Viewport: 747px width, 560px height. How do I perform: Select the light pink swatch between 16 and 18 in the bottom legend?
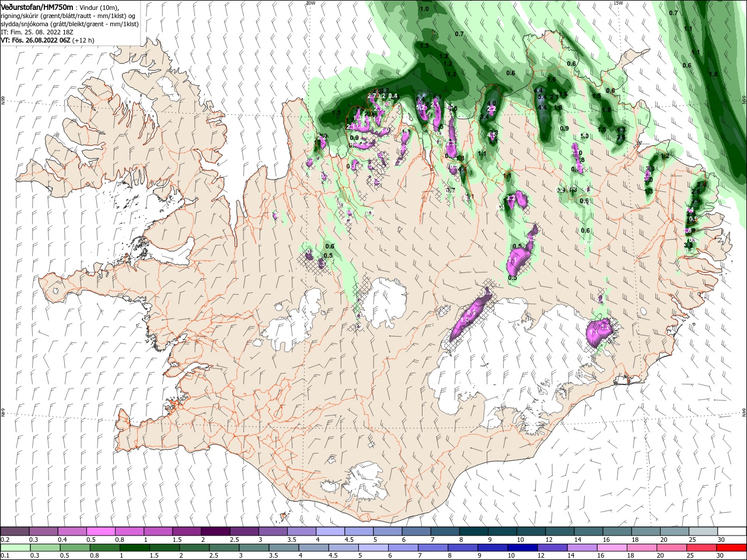click(x=612, y=548)
